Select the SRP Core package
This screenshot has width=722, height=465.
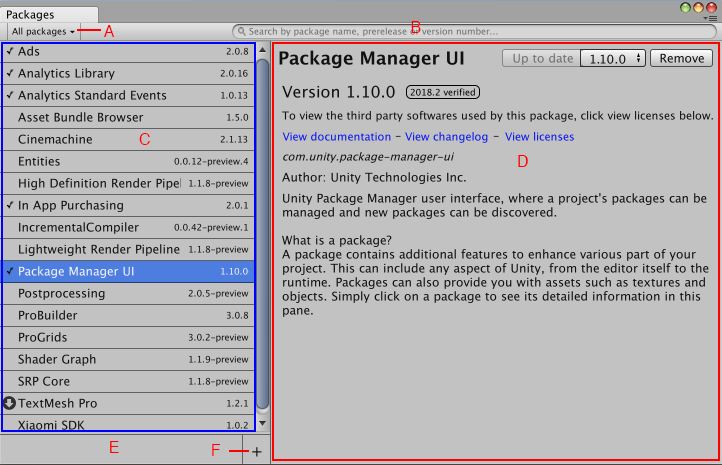(128, 382)
